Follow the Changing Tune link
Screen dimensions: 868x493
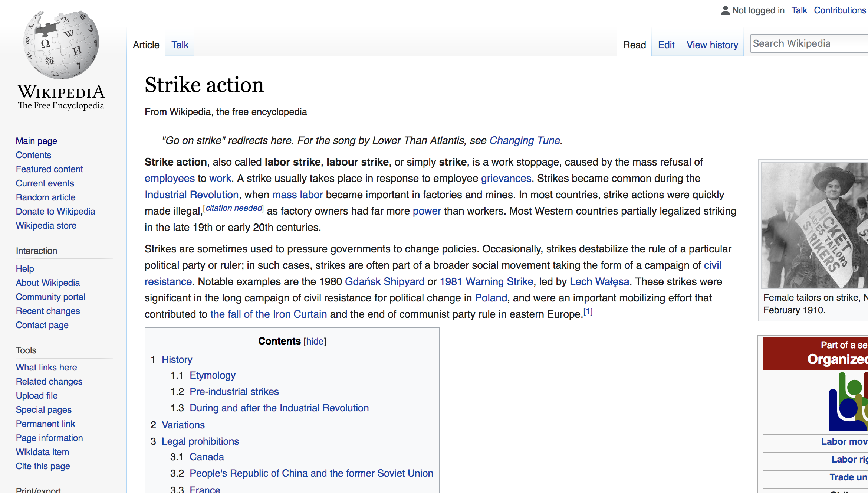[x=525, y=141]
